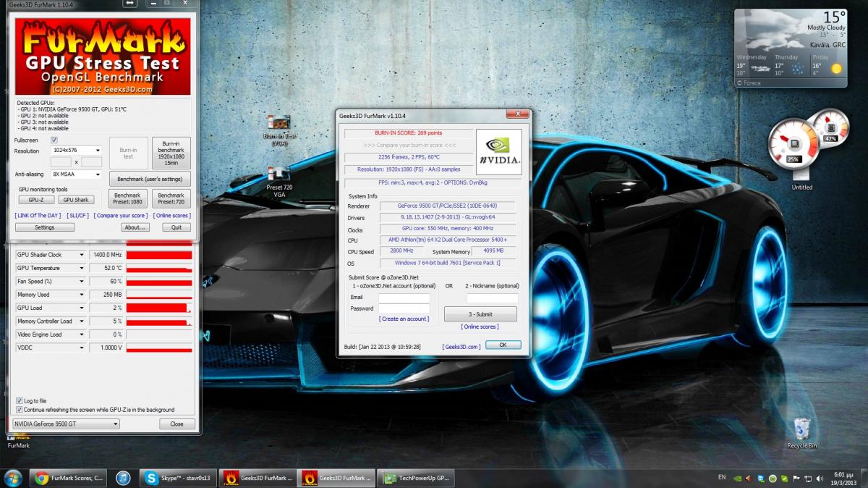Click the NVIDIA logo in the score dialog
The image size is (868, 488).
498,152
